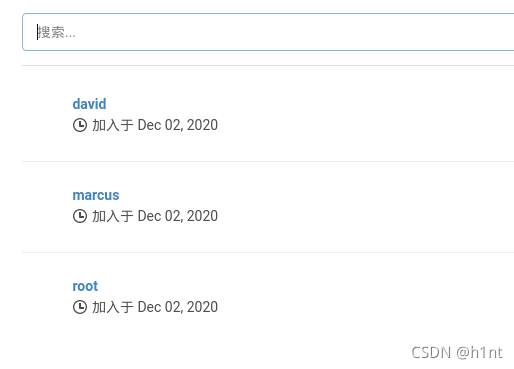
Task: Open the marcus user profile
Action: pos(96,195)
